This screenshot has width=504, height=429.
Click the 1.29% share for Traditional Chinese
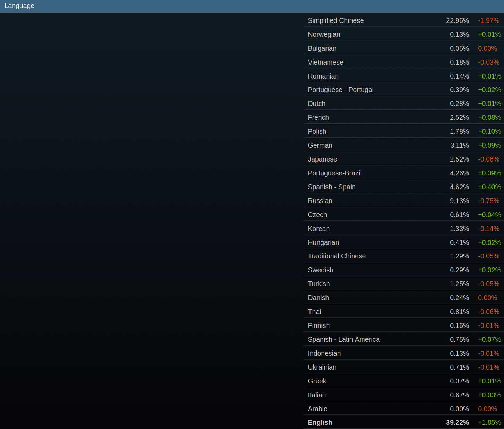tap(459, 256)
